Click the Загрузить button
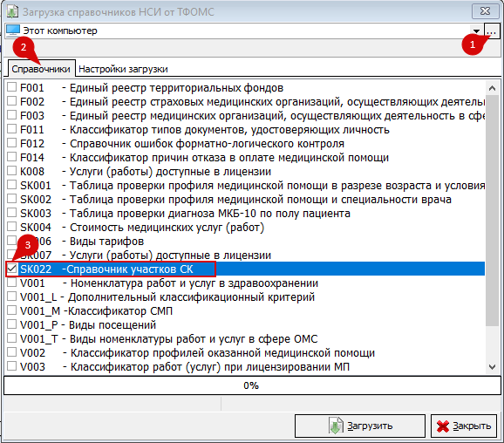Image resolution: width=504 pixels, height=443 pixels. [360, 426]
